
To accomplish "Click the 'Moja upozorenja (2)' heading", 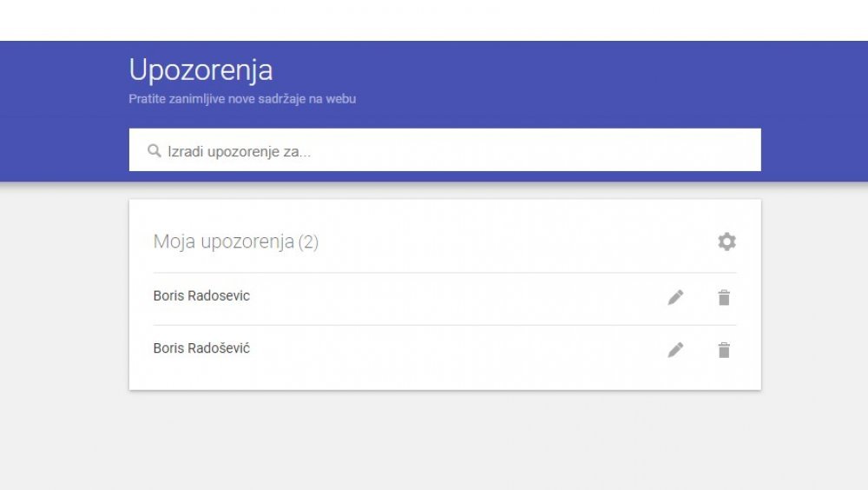I will click(x=236, y=242).
